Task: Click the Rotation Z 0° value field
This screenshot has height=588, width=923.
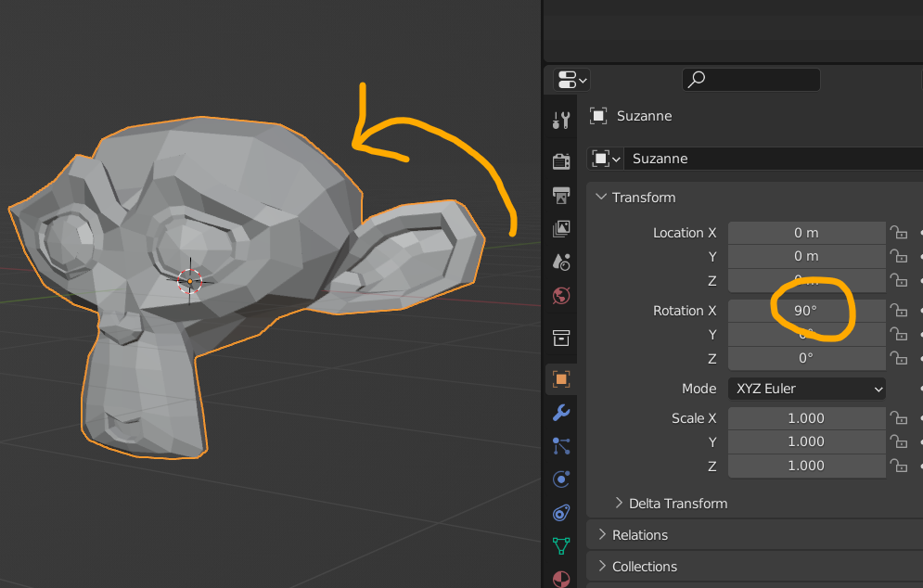Action: point(806,358)
